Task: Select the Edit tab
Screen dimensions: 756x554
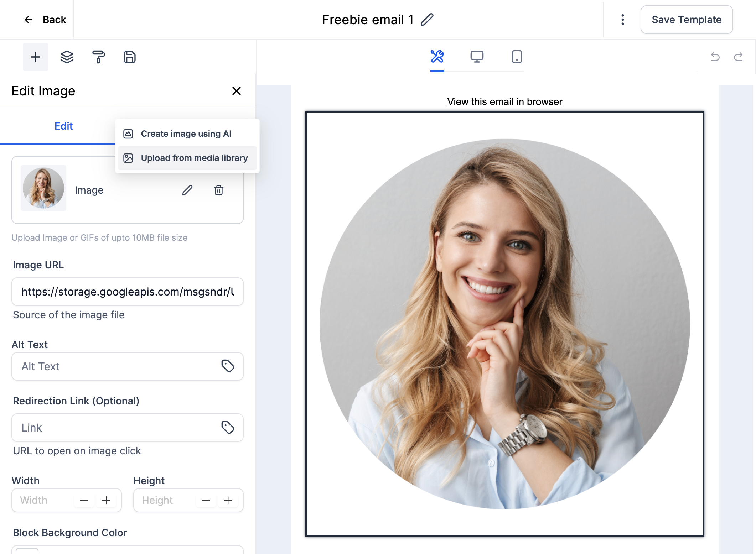Action: tap(64, 126)
